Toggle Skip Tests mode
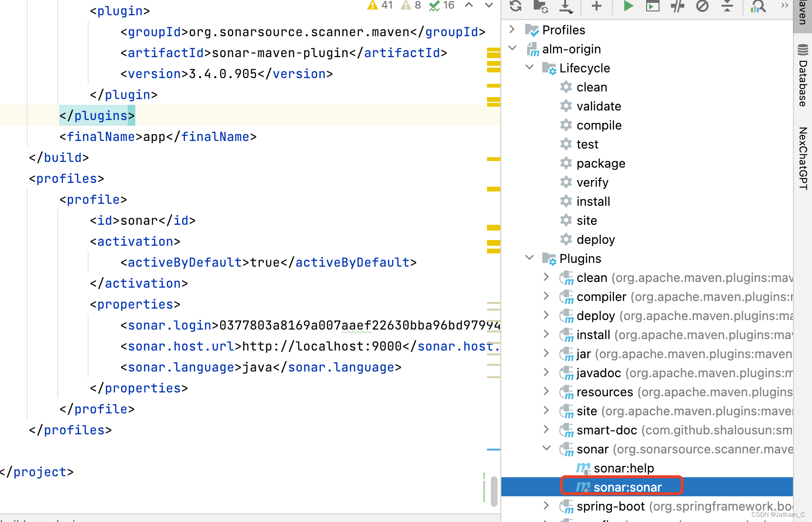Screen dimensions: 812x522 (x=702, y=6)
